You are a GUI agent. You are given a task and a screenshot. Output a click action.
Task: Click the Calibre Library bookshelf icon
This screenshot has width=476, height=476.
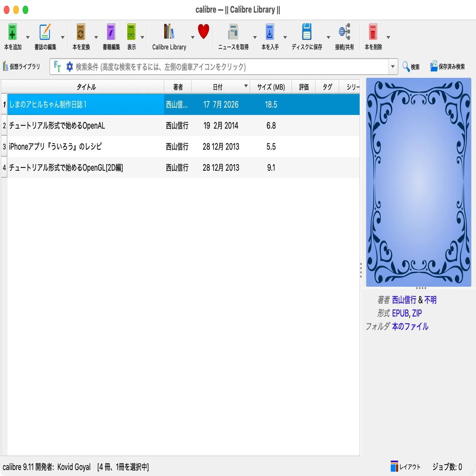point(169,32)
